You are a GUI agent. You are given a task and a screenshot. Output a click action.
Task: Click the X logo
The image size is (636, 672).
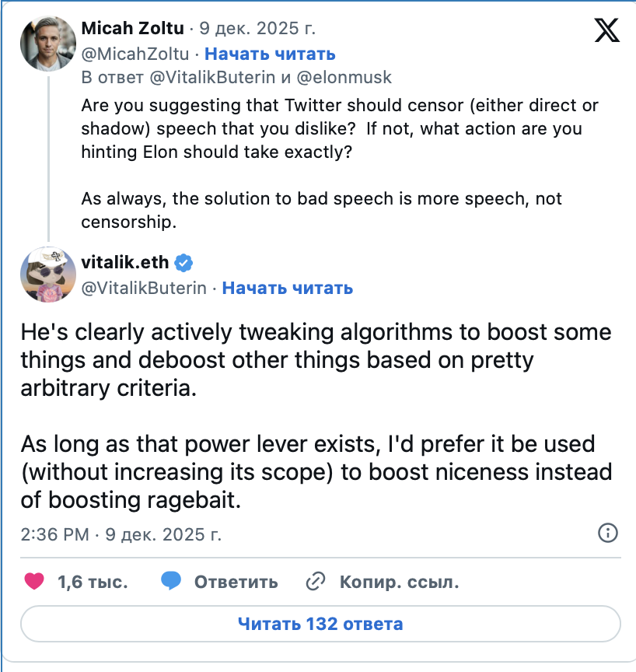607,30
